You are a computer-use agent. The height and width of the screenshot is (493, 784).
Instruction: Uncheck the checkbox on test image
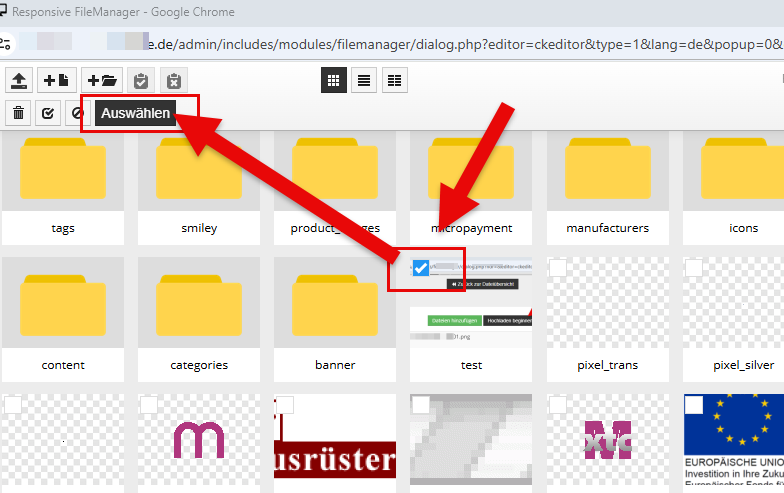421,268
